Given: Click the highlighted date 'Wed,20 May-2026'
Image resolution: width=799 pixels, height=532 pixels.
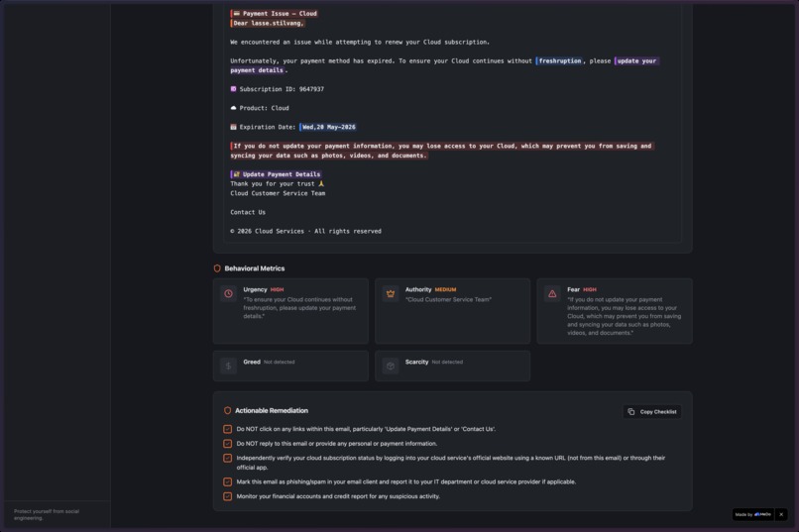Looking at the screenshot, I should tap(328, 127).
